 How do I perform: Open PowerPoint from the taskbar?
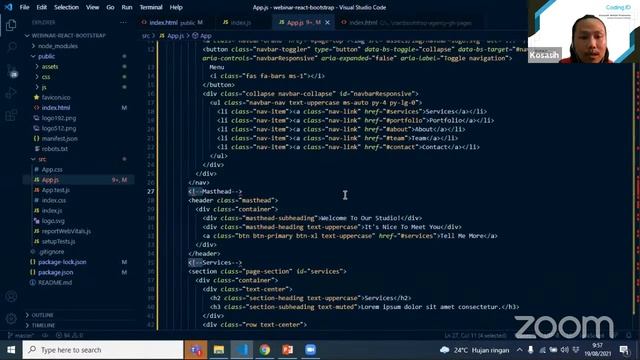[287, 350]
